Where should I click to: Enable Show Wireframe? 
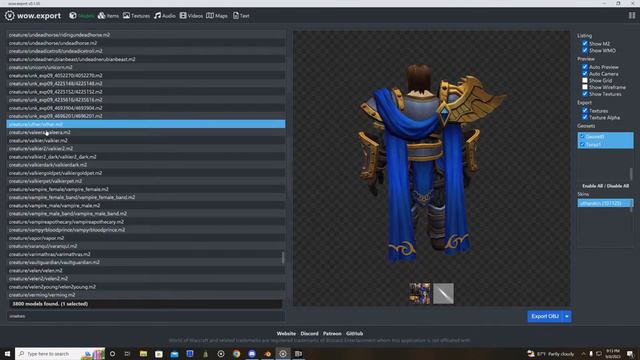[x=585, y=87]
